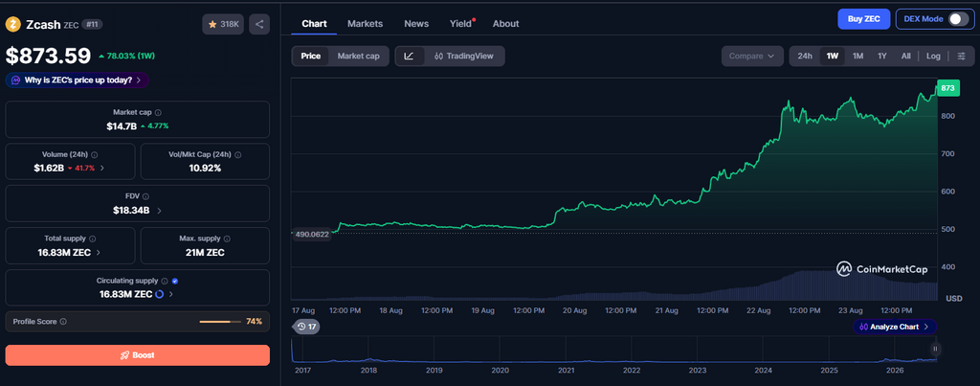Screen dimensions: 980x386
Task: Open the About tab
Action: point(505,23)
